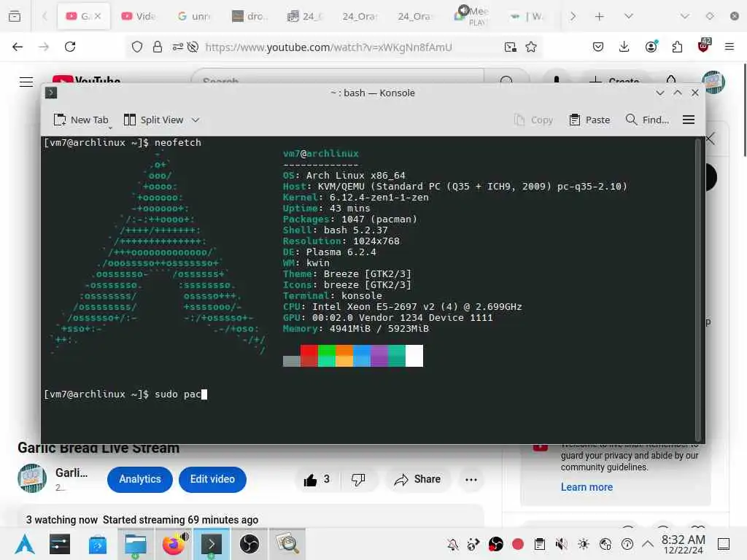Reload the current Firefox page
This screenshot has width=747, height=560.
pyautogui.click(x=70, y=47)
